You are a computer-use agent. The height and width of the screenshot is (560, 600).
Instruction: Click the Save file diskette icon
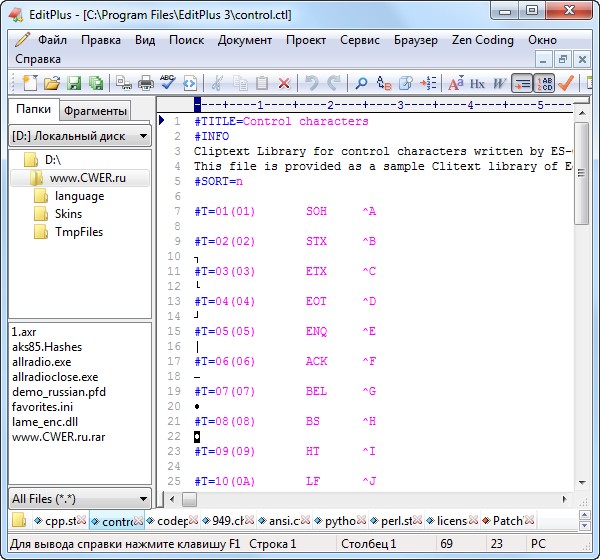click(73, 84)
